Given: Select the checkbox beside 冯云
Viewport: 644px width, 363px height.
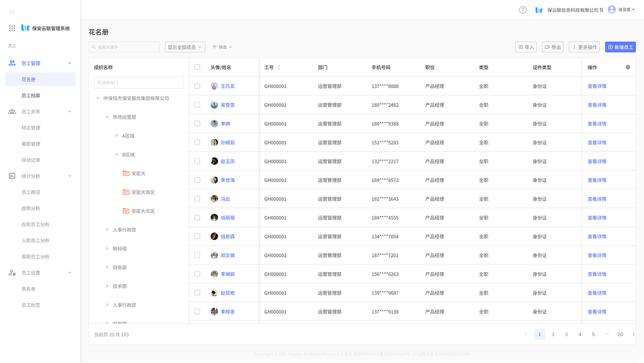Looking at the screenshot, I should [x=197, y=199].
